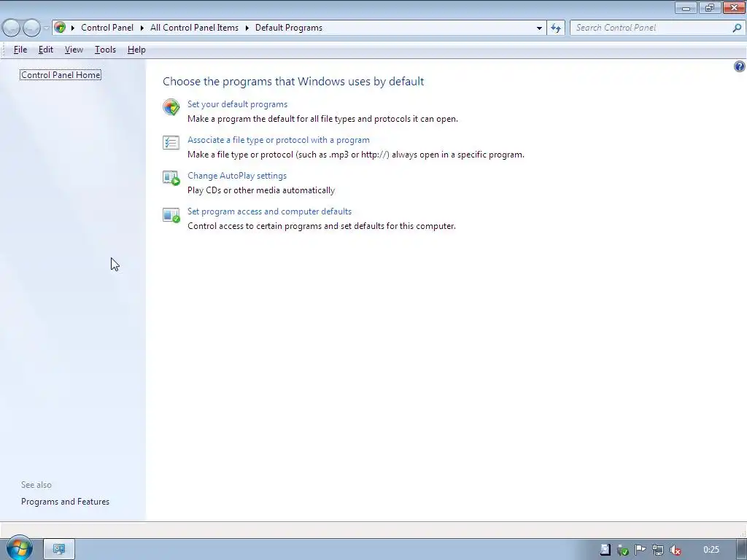Open the Action Center flag tray icon

pyautogui.click(x=640, y=550)
